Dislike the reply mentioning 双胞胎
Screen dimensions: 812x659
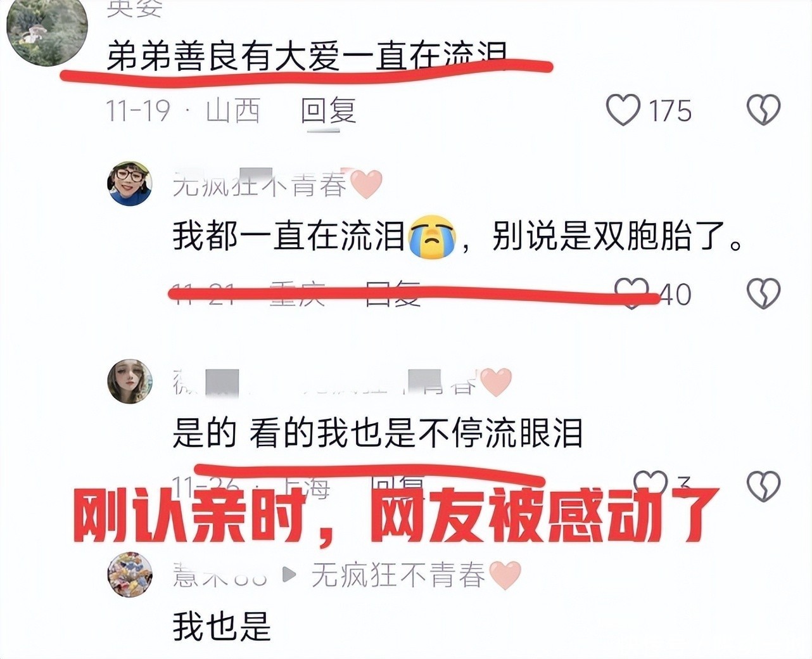[763, 293]
